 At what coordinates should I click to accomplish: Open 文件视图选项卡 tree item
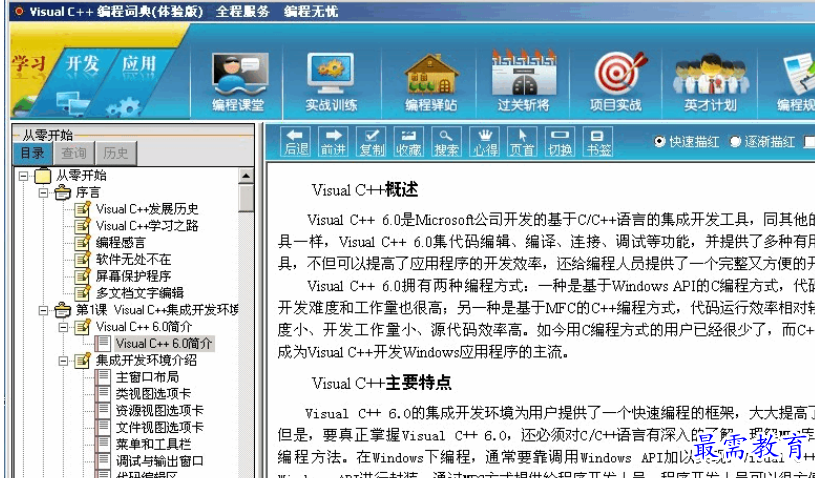pyautogui.click(x=160, y=427)
